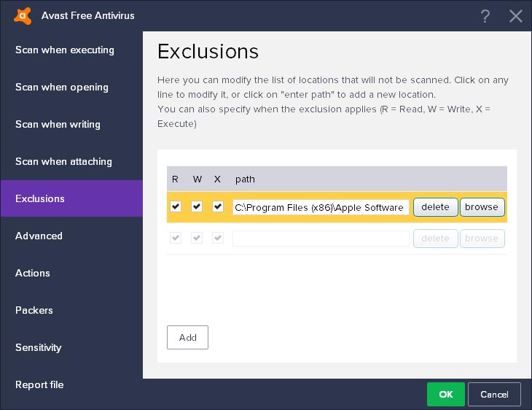The image size is (532, 410).
Task: Browse for Apple Software exclusion path
Action: (482, 207)
